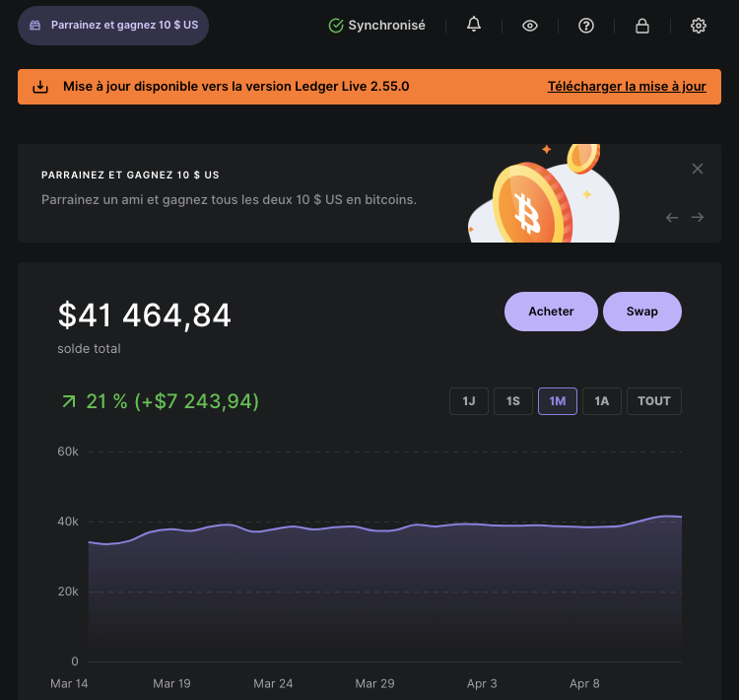Lock the app with padlock icon
The width and height of the screenshot is (739, 700).
coord(642,26)
